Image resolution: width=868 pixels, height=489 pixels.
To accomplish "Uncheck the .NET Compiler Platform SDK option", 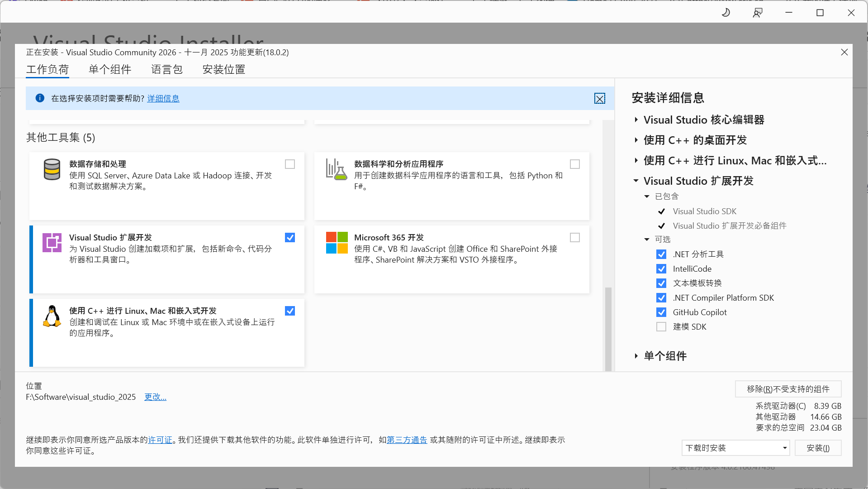I will point(661,298).
